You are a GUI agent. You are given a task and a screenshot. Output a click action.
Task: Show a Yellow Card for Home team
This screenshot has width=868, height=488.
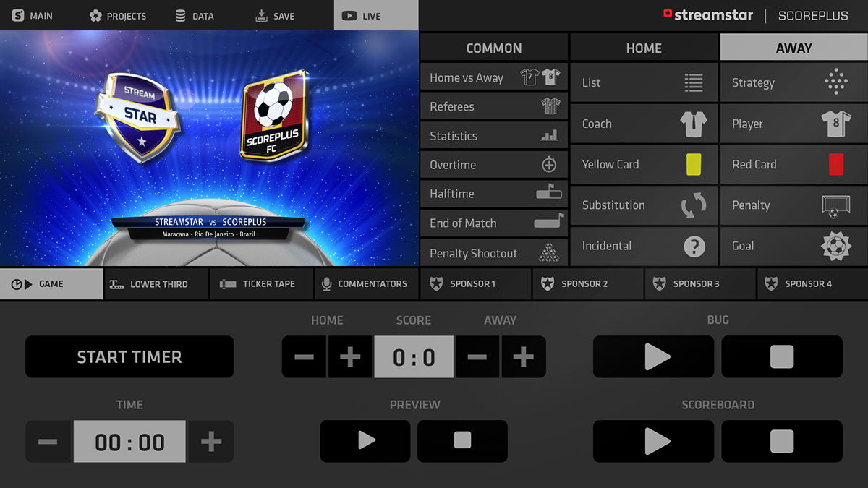[643, 164]
